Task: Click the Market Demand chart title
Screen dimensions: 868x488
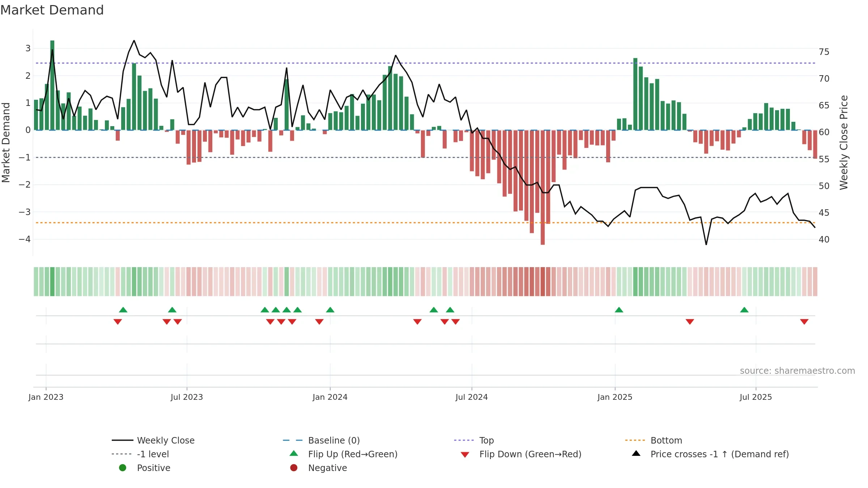Action: [x=52, y=10]
